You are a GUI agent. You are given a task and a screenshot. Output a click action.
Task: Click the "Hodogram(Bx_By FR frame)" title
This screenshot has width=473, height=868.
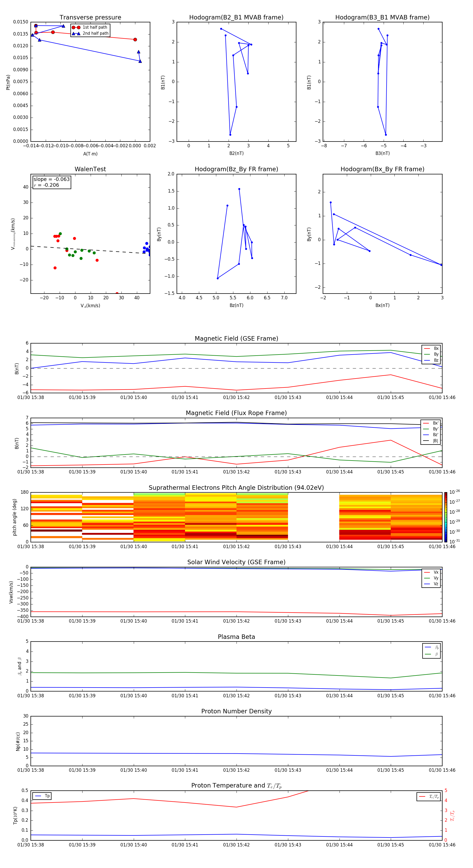382,169
